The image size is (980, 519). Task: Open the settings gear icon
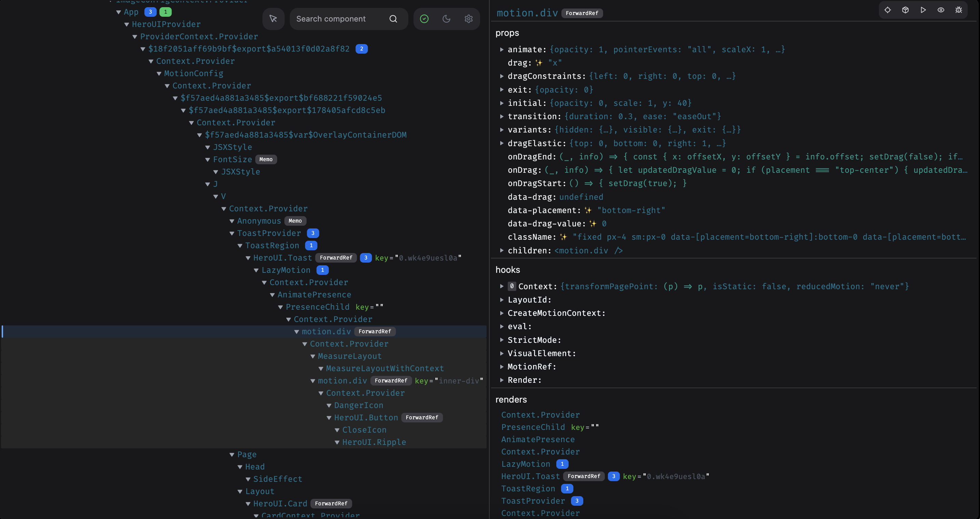pos(469,19)
